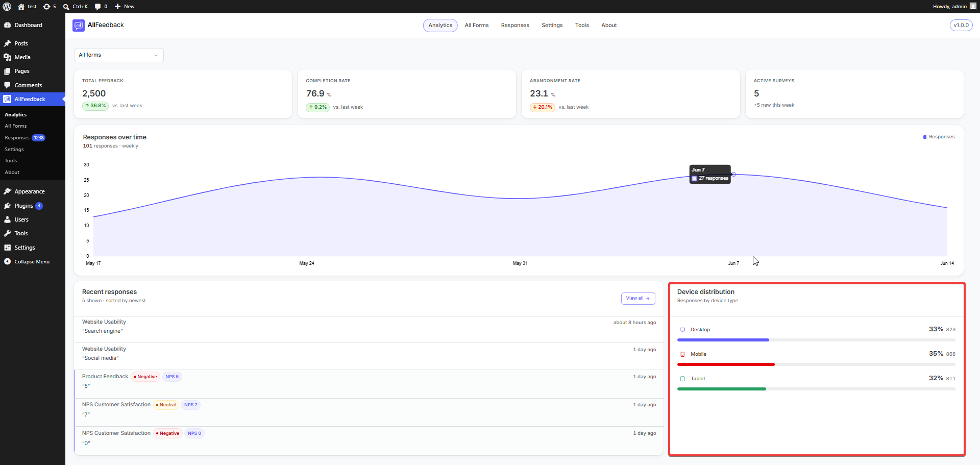Click the WordPress logo icon

point(7,7)
